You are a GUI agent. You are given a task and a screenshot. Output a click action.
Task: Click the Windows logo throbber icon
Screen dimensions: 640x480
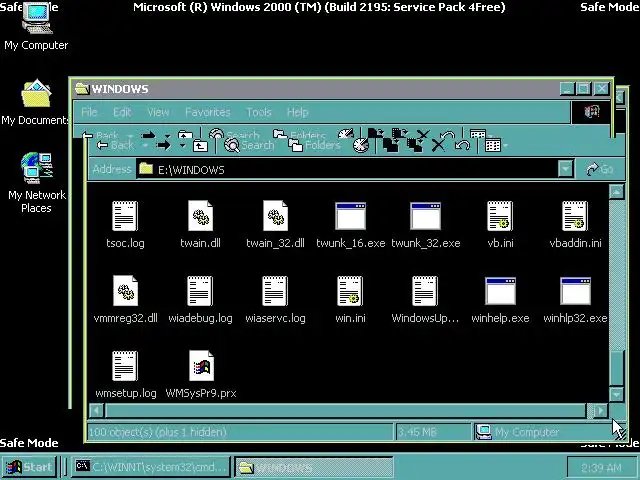point(592,111)
